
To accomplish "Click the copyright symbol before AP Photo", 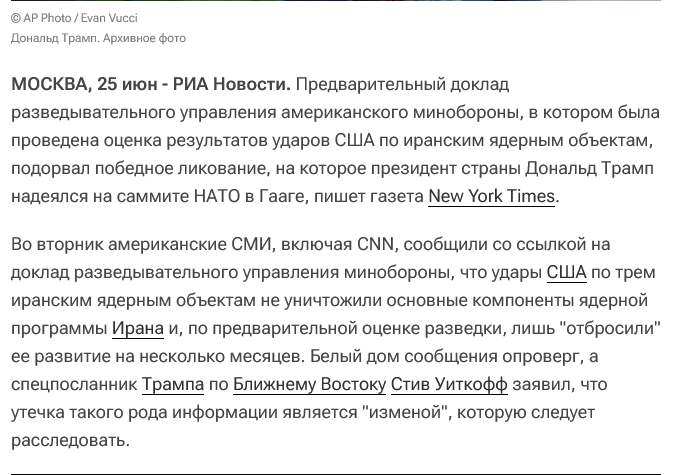I will tap(16, 18).
